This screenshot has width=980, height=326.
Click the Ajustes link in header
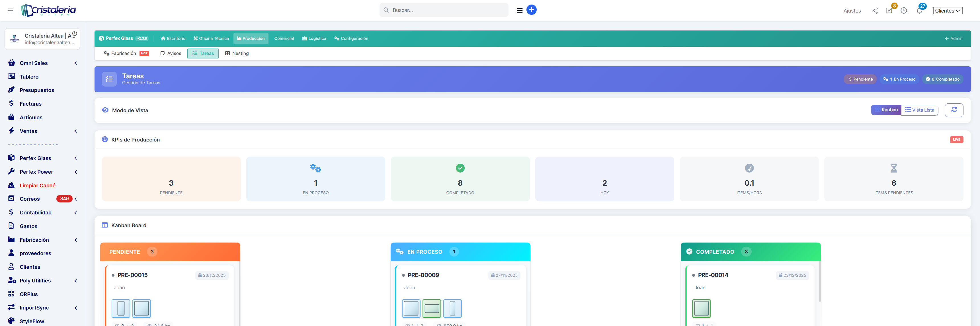852,11
